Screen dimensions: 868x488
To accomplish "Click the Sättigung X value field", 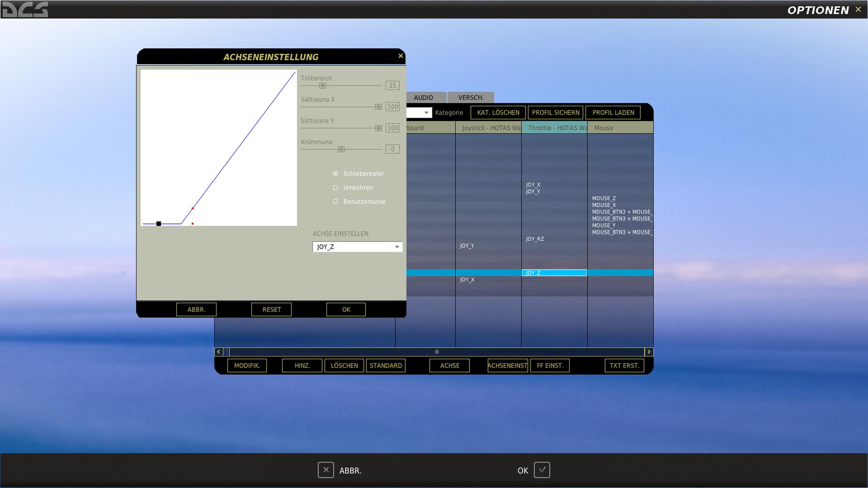I will [393, 107].
